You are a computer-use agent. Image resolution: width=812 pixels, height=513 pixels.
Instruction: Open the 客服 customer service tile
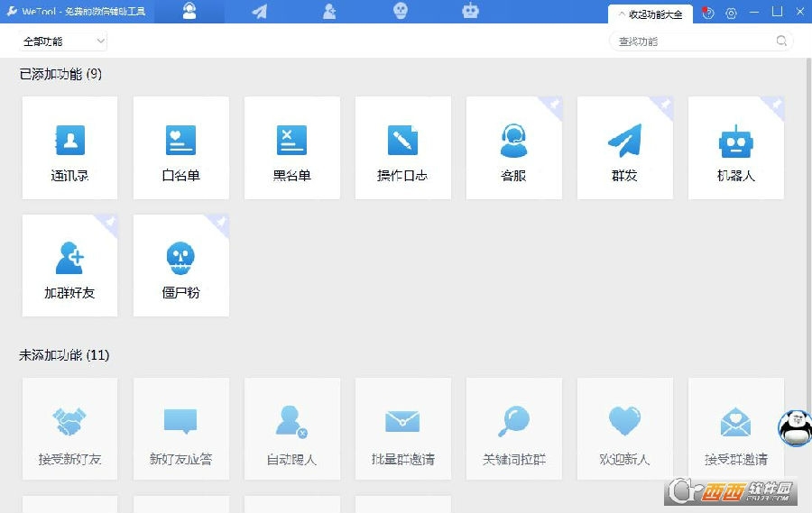point(513,148)
